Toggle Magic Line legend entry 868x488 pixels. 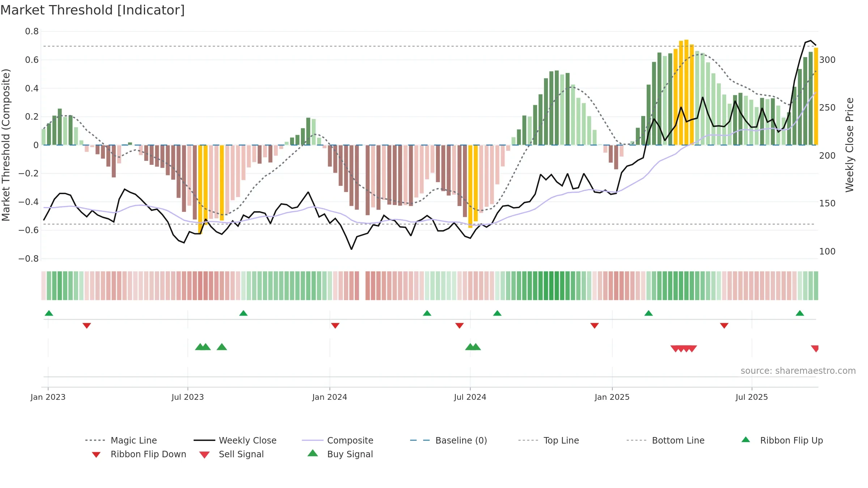121,440
